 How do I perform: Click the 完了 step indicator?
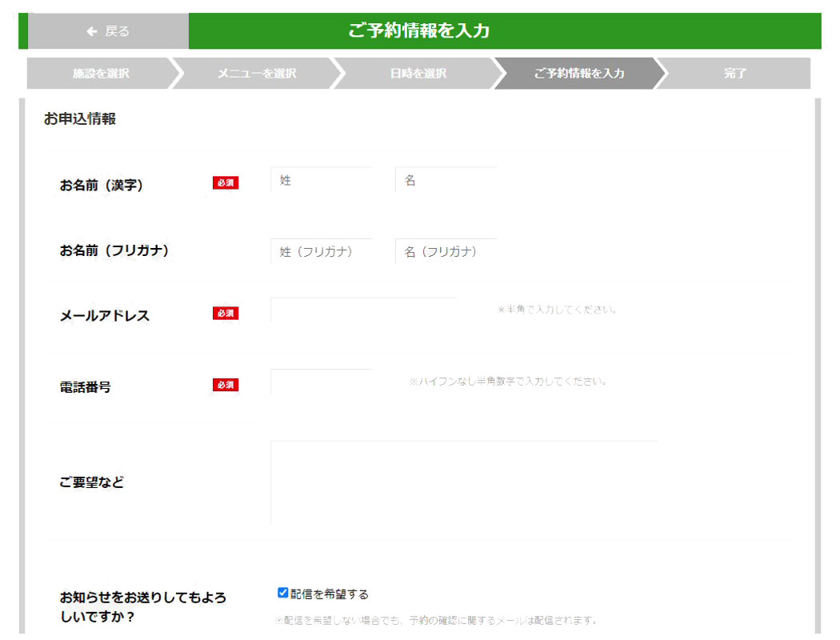(x=734, y=74)
